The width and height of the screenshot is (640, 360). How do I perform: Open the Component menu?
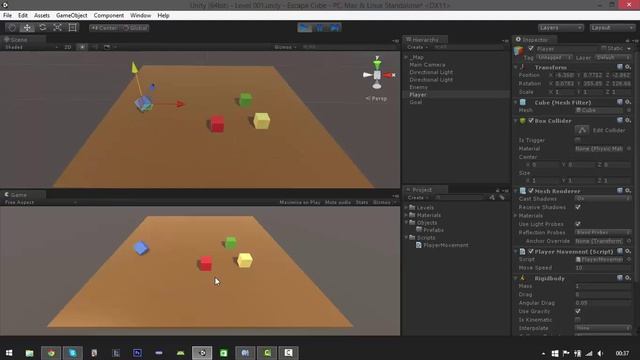tap(109, 16)
